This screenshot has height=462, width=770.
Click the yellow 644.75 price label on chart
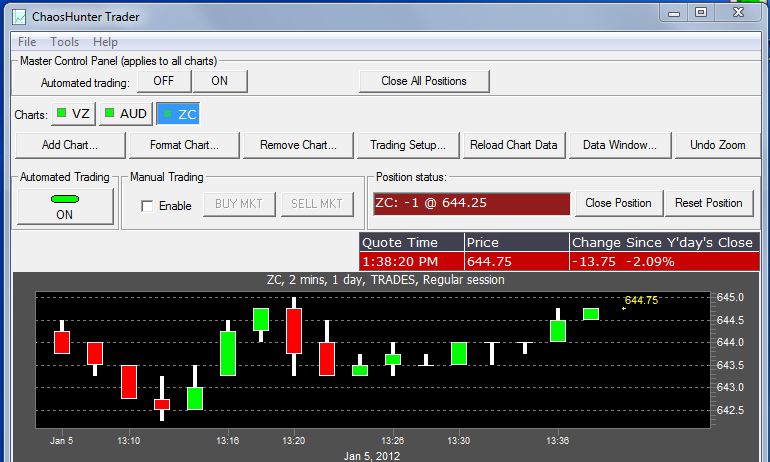641,300
